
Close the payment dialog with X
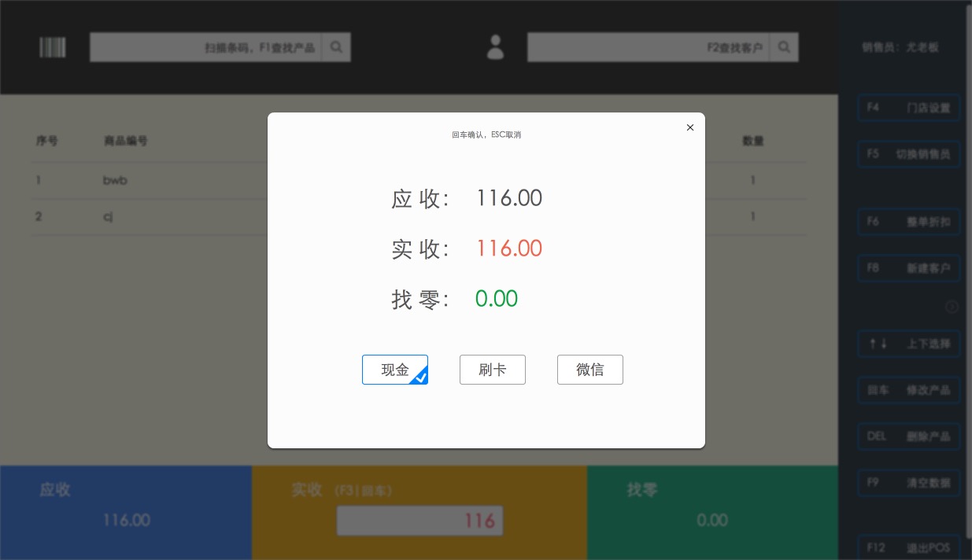tap(690, 127)
